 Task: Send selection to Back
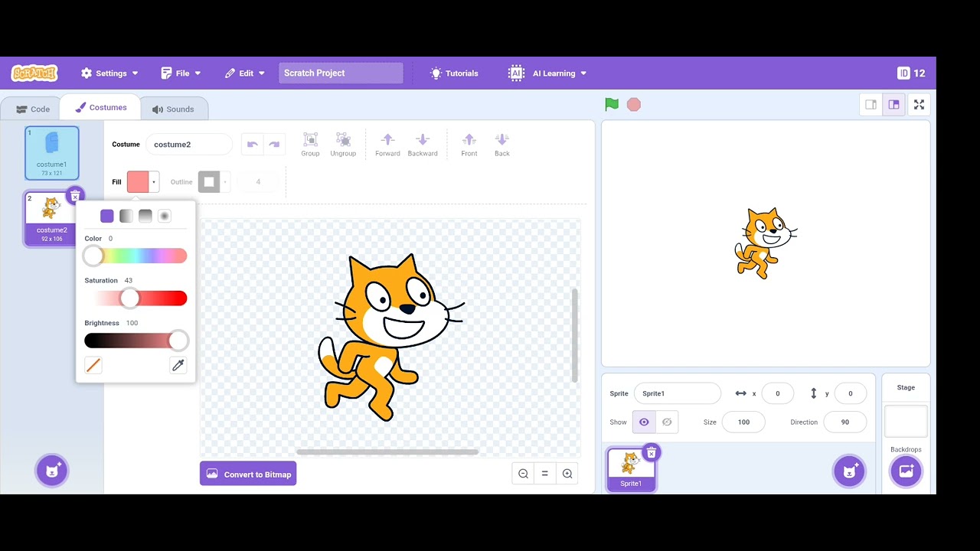[x=501, y=144]
